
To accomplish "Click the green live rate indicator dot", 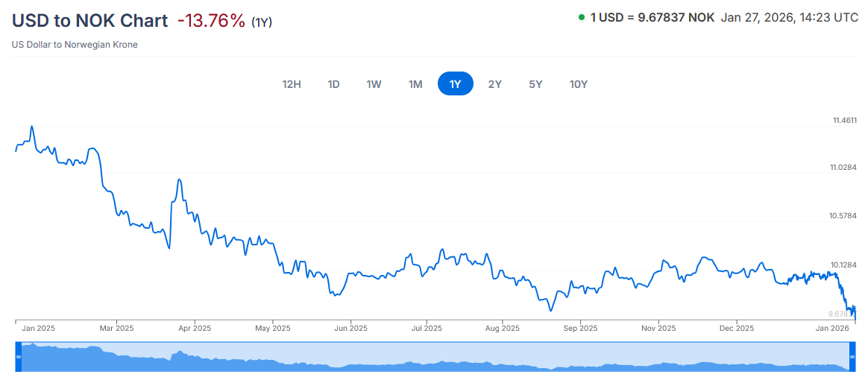I will click(x=581, y=17).
